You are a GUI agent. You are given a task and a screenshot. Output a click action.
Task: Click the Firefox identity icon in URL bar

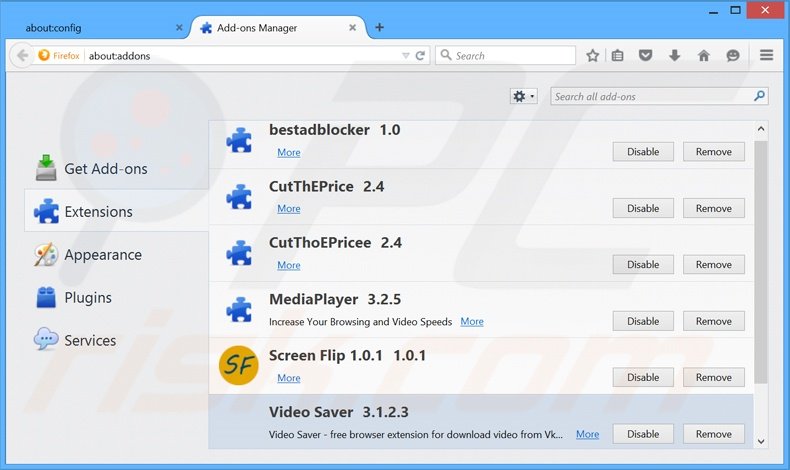tap(44, 55)
